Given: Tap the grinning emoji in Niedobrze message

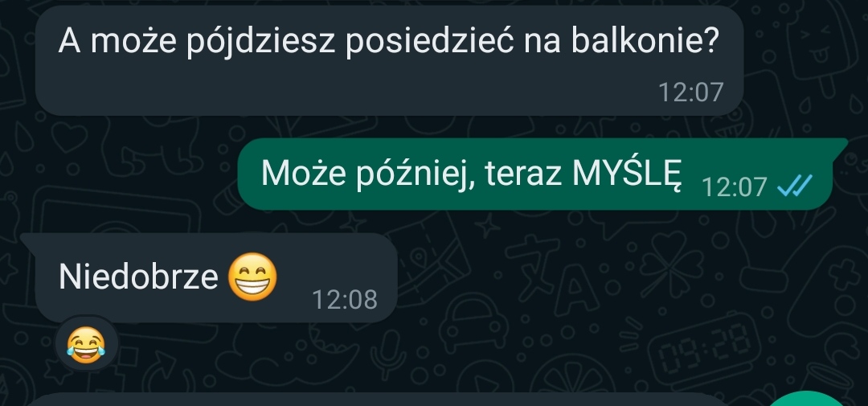Looking at the screenshot, I should (x=253, y=277).
